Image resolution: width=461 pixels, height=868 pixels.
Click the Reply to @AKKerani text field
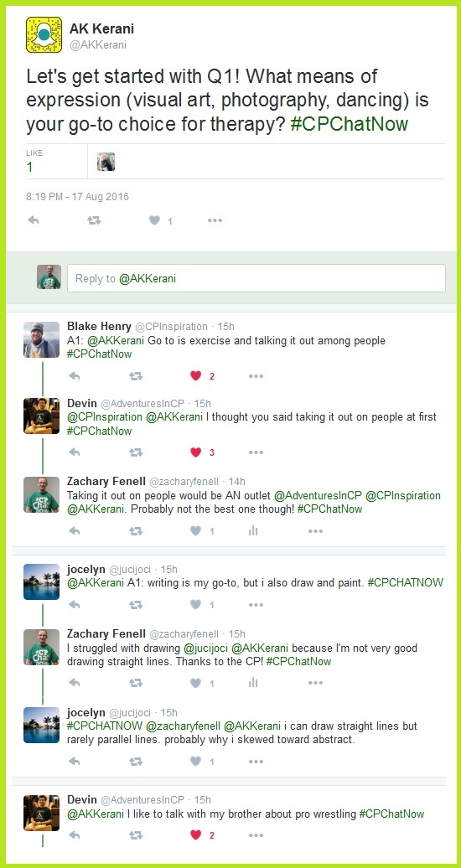click(x=256, y=278)
